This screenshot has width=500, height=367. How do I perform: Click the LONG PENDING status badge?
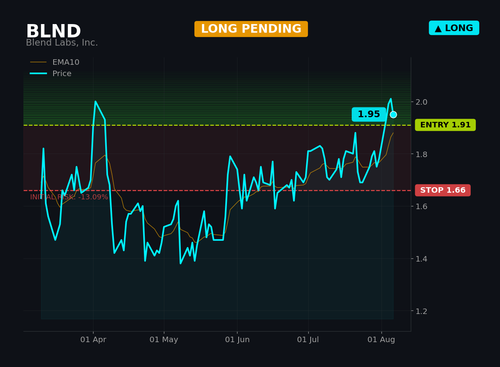(251, 29)
